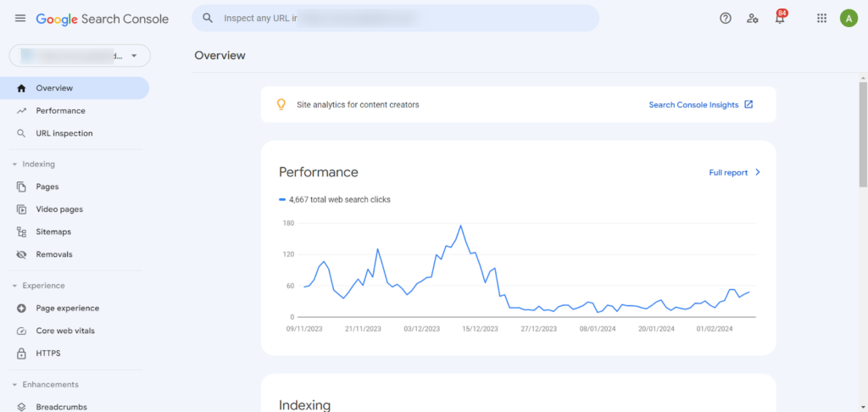The height and width of the screenshot is (412, 868).
Task: Open users and permissions icon
Action: tap(753, 19)
